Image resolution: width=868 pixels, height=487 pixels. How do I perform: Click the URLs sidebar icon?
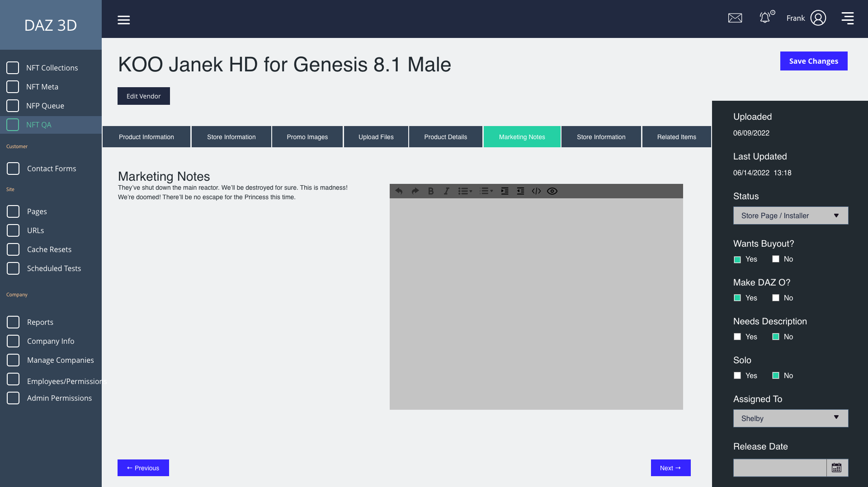[13, 230]
